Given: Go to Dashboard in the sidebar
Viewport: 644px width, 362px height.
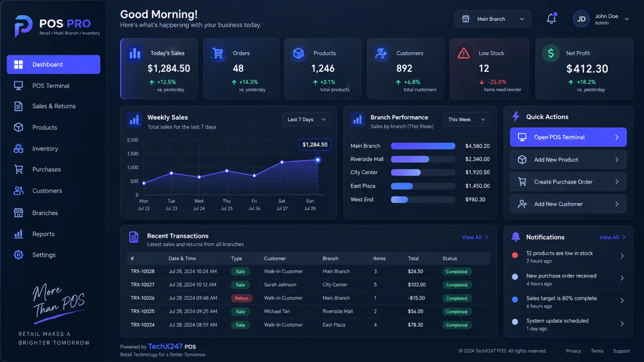Looking at the screenshot, I should 53,64.
